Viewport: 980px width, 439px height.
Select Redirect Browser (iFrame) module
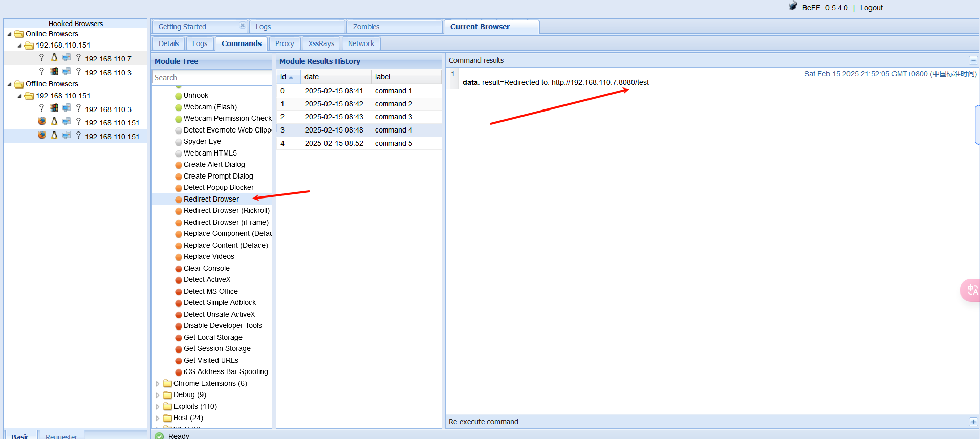[226, 223]
